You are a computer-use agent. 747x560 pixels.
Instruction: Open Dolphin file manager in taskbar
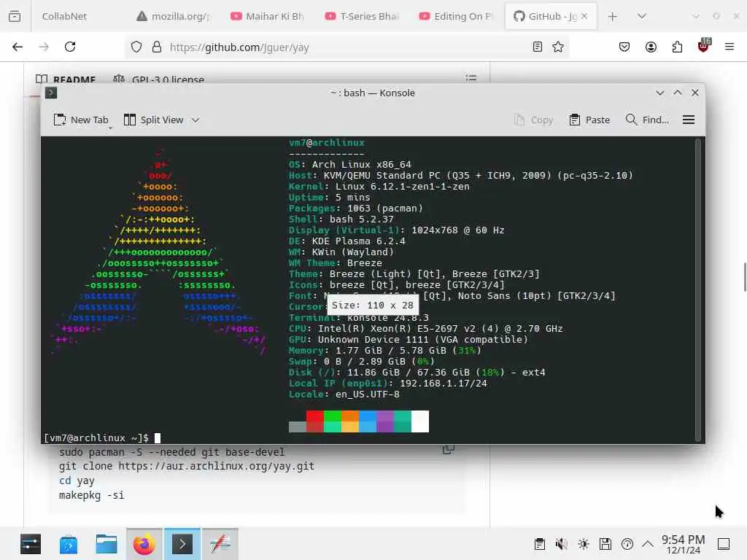[107, 544]
